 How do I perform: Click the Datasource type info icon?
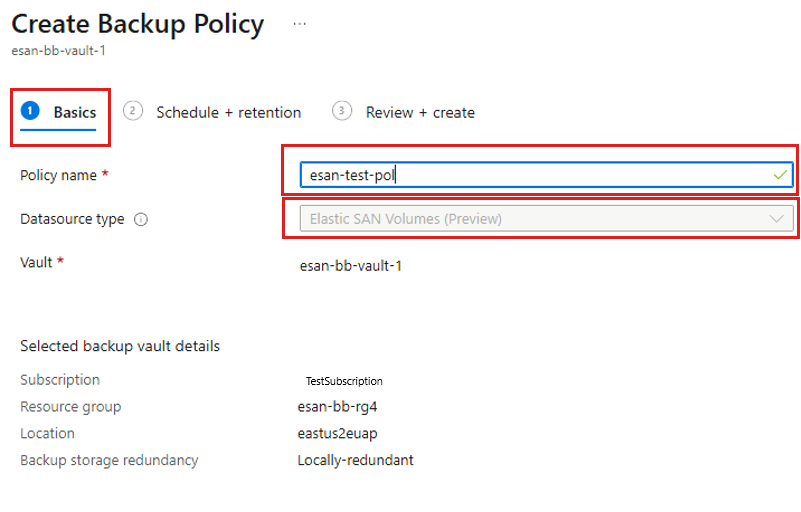click(141, 219)
